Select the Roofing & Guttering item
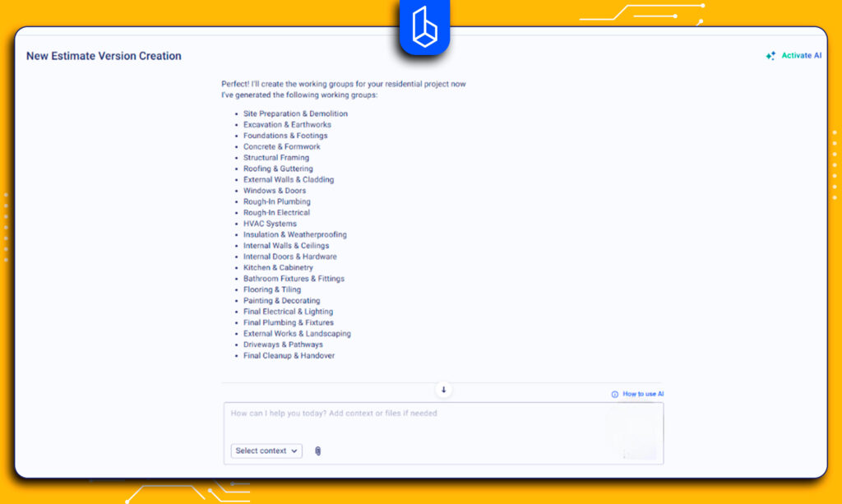This screenshot has width=842, height=504. click(278, 169)
